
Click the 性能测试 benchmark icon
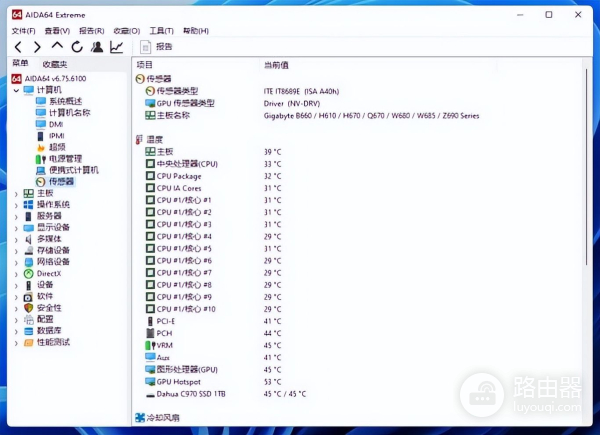(29, 342)
